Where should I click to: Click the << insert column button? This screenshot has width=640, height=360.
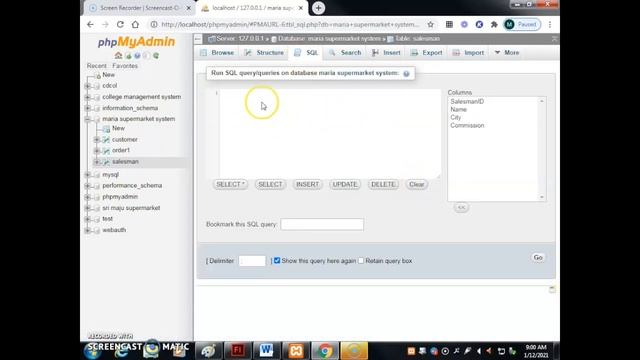(x=461, y=207)
